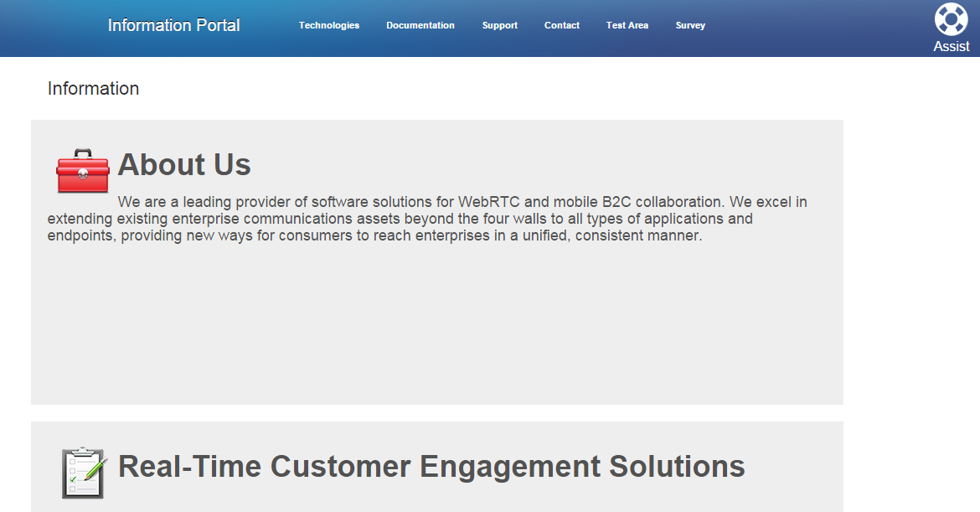Click blank area of blue header bar
This screenshot has height=512, width=980.
(812, 28)
